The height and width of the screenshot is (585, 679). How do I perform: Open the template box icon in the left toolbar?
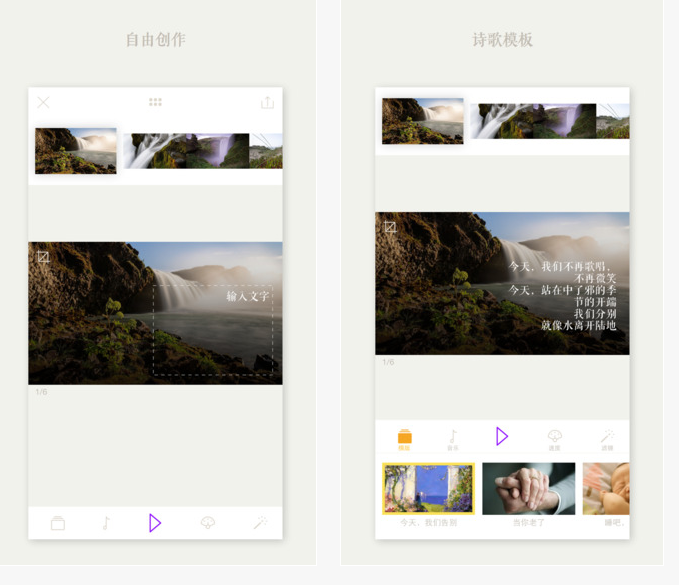pyautogui.click(x=58, y=522)
